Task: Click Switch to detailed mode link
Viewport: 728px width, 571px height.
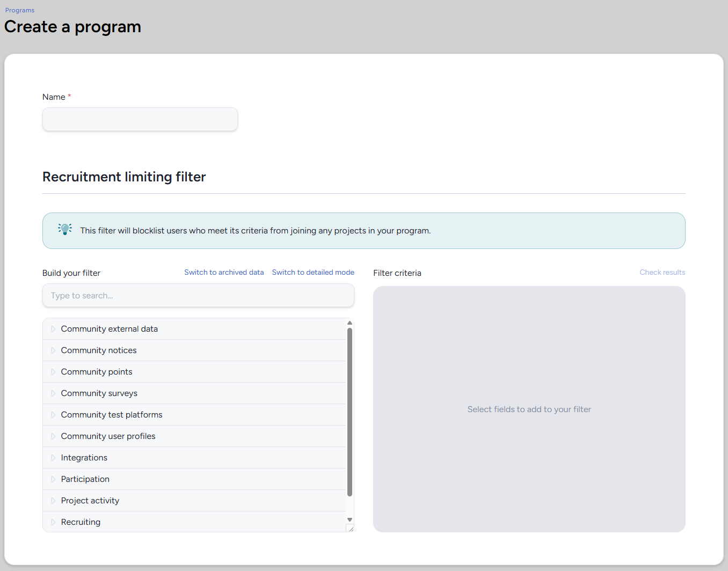Action: [x=313, y=272]
